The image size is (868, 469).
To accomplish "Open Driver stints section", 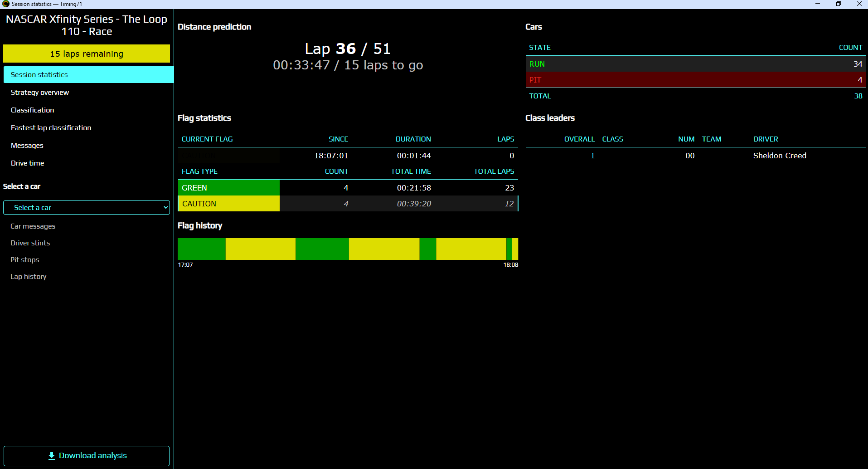I will tap(30, 243).
